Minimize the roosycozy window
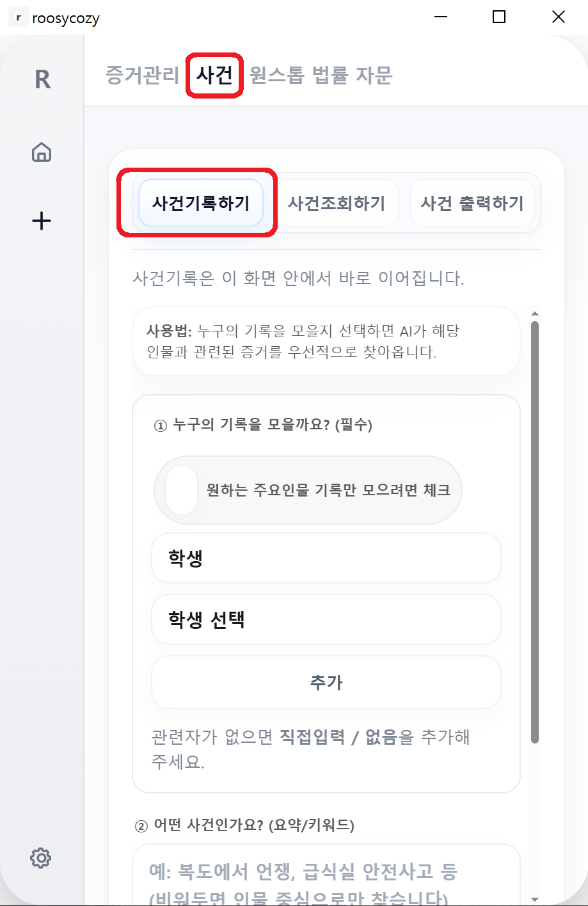This screenshot has height=906, width=588. tap(440, 17)
